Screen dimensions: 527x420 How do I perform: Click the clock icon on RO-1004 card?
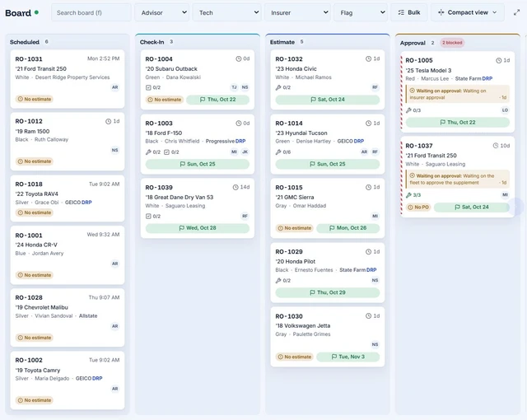(238, 58)
